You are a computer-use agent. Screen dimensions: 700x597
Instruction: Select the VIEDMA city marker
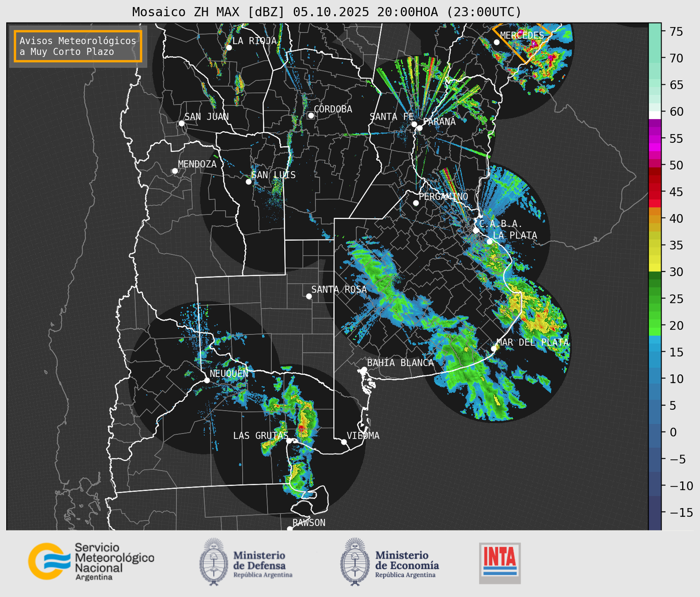[x=344, y=442]
